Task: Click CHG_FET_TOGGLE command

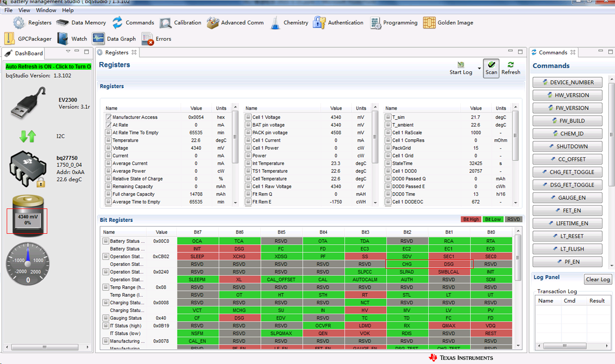Action: point(567,172)
